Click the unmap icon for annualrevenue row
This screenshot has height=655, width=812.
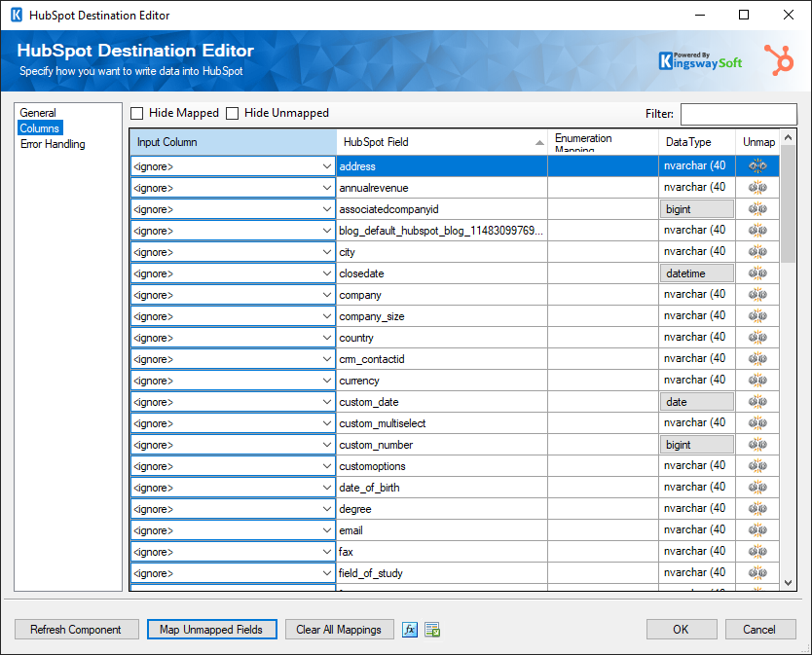point(757,188)
